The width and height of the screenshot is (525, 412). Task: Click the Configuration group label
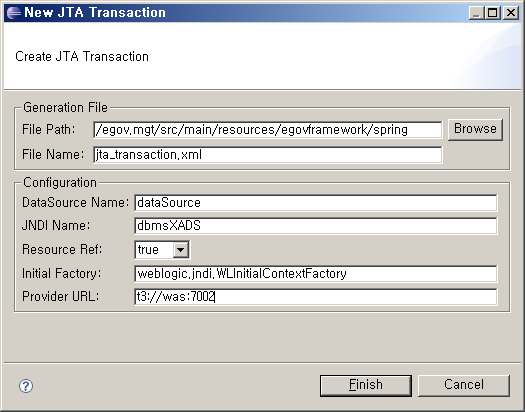pyautogui.click(x=60, y=183)
